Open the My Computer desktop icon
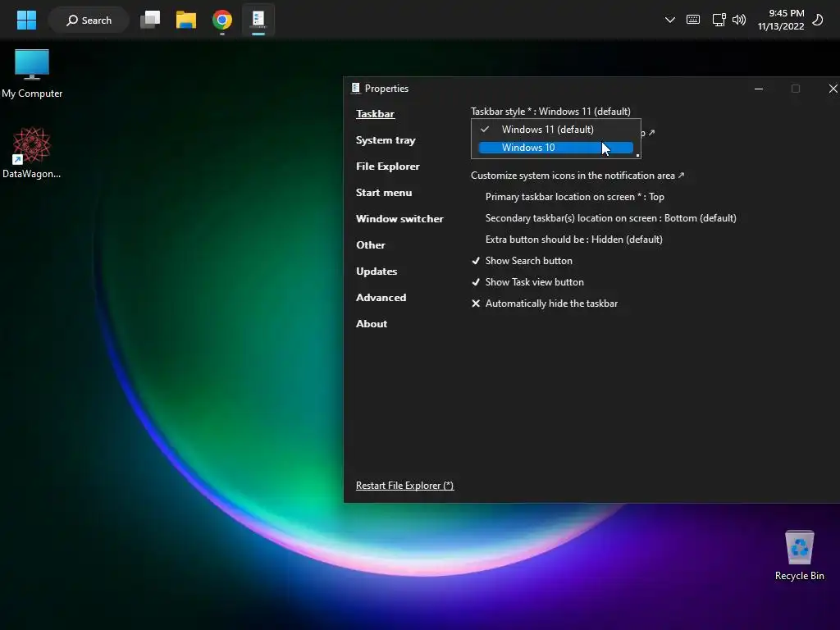Image resolution: width=840 pixels, height=630 pixels. pyautogui.click(x=32, y=73)
